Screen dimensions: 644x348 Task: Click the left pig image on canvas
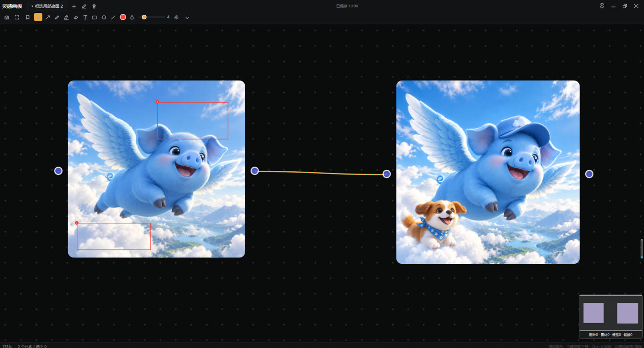pos(156,169)
